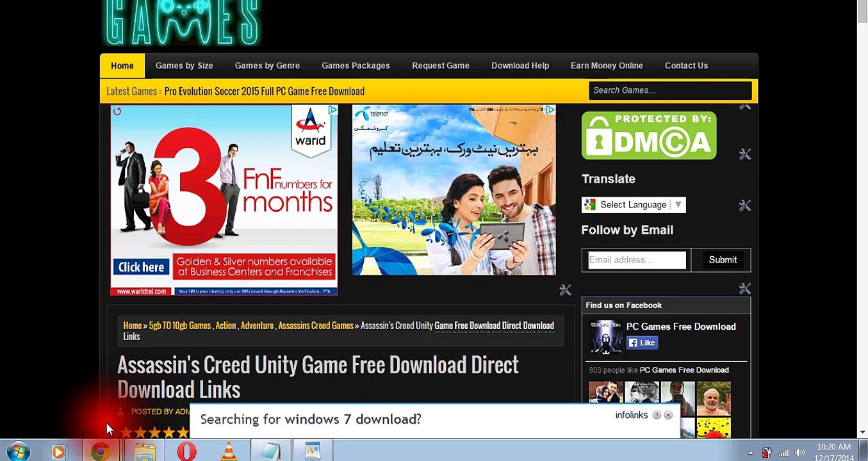Viewport: 868px width, 461px height.
Task: Go to the Home tab
Action: (122, 65)
